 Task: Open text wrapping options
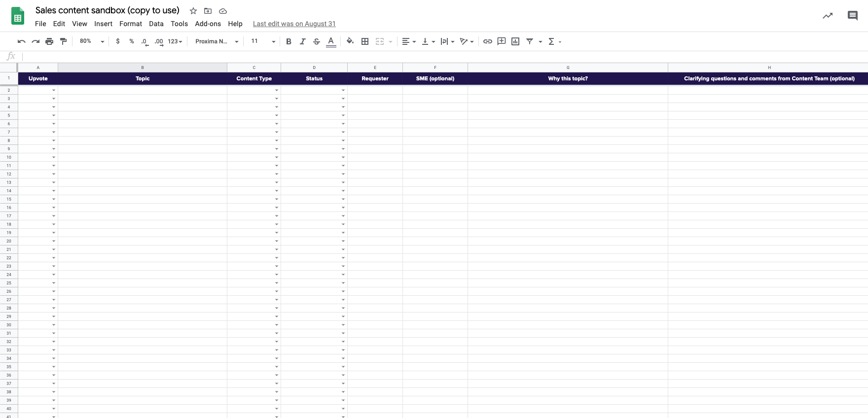pyautogui.click(x=447, y=41)
